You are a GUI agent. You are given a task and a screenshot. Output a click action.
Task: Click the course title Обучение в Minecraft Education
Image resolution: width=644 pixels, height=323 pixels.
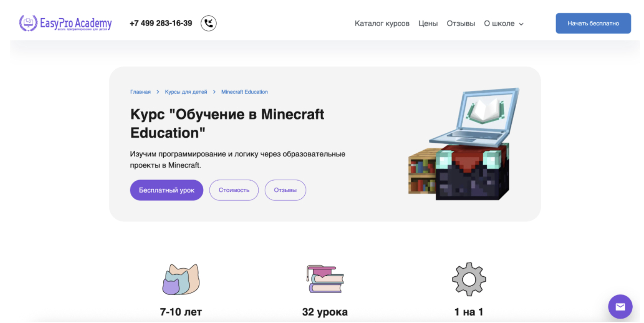click(x=227, y=123)
